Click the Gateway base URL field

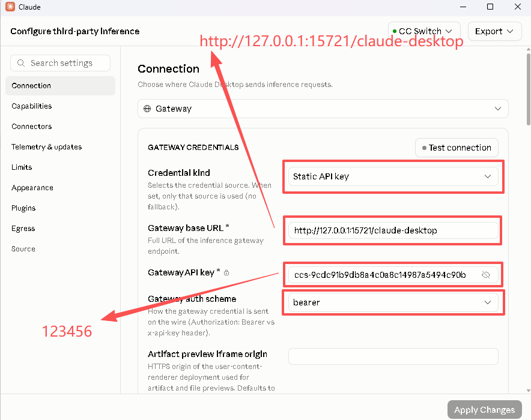point(393,230)
